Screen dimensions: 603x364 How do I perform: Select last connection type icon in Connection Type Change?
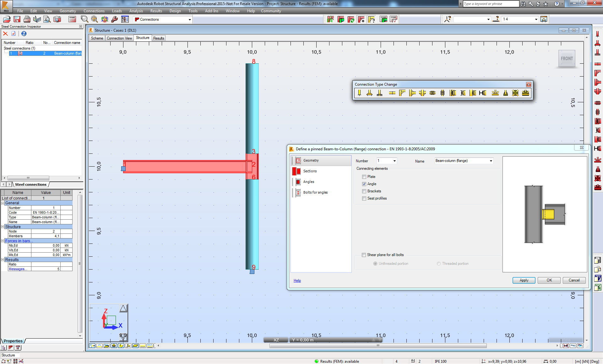[525, 93]
